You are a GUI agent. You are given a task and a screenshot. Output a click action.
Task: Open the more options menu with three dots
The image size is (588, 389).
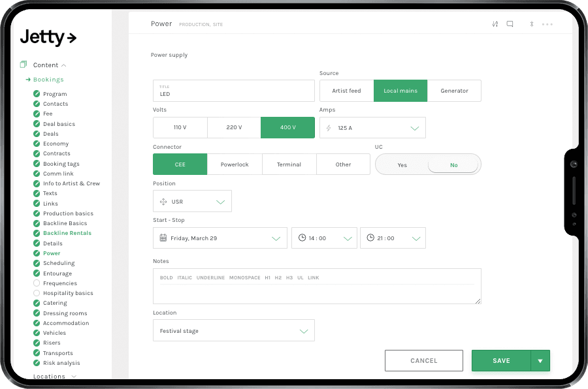547,24
